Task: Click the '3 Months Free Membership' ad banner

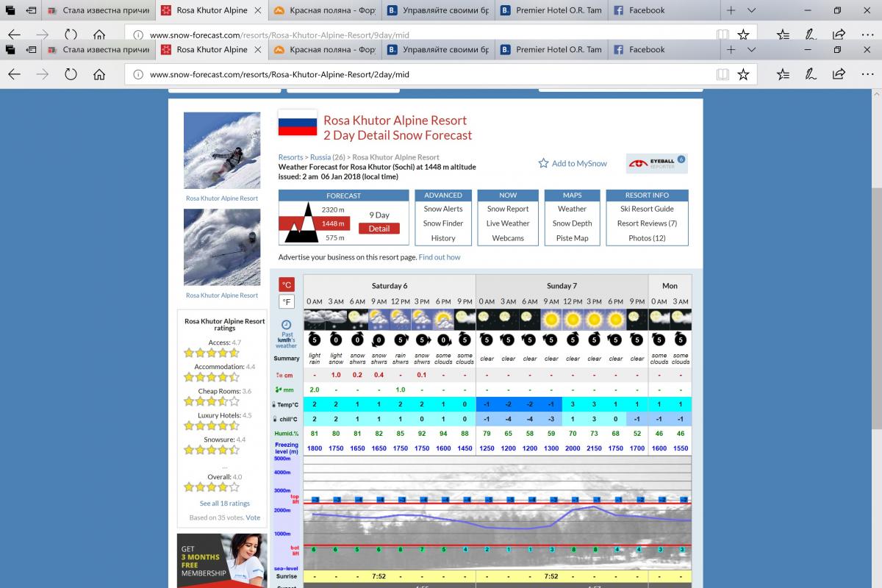Action: 222,560
